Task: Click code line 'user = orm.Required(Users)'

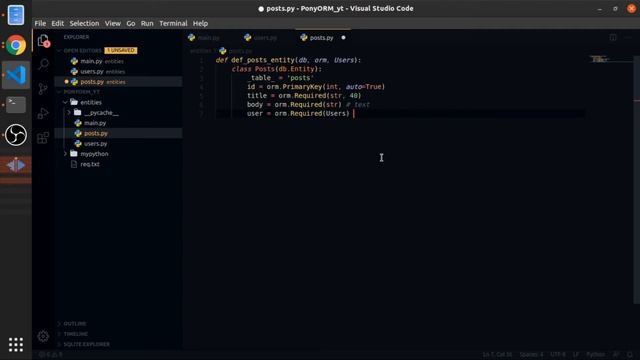Action: pos(298,113)
